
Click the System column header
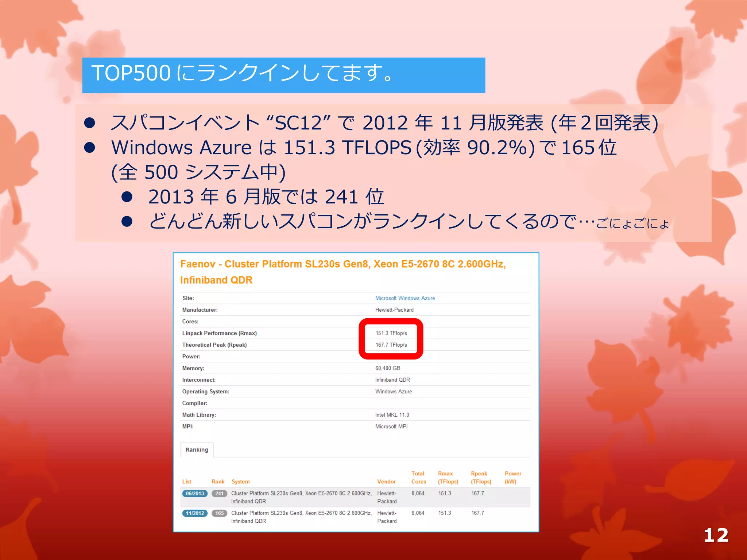(x=241, y=482)
